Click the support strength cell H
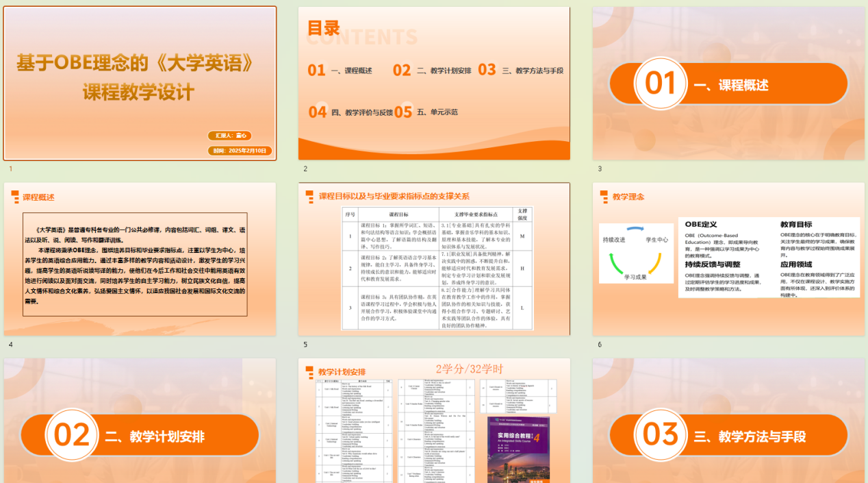Screen dimensions: 868x483 pyautogui.click(x=522, y=268)
